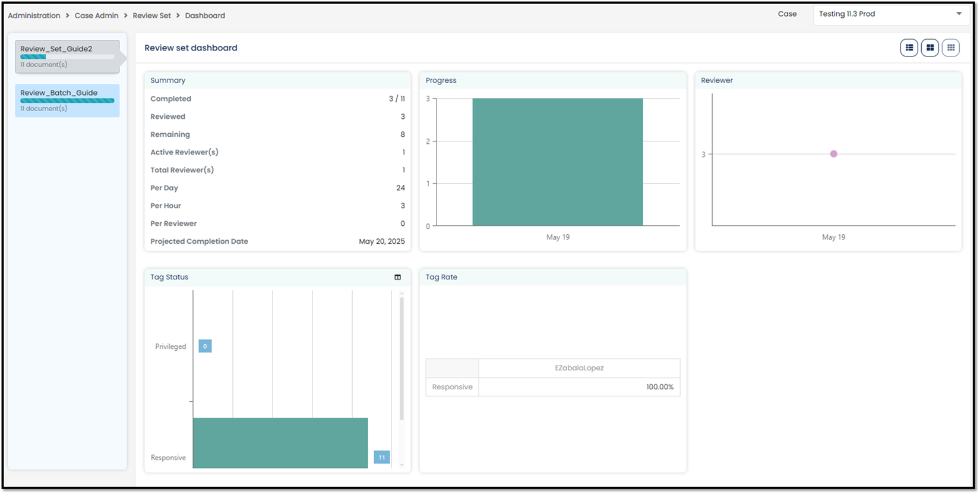Click the May 19 Progress chart bar
Screen dimensions: 980x494
point(557,162)
